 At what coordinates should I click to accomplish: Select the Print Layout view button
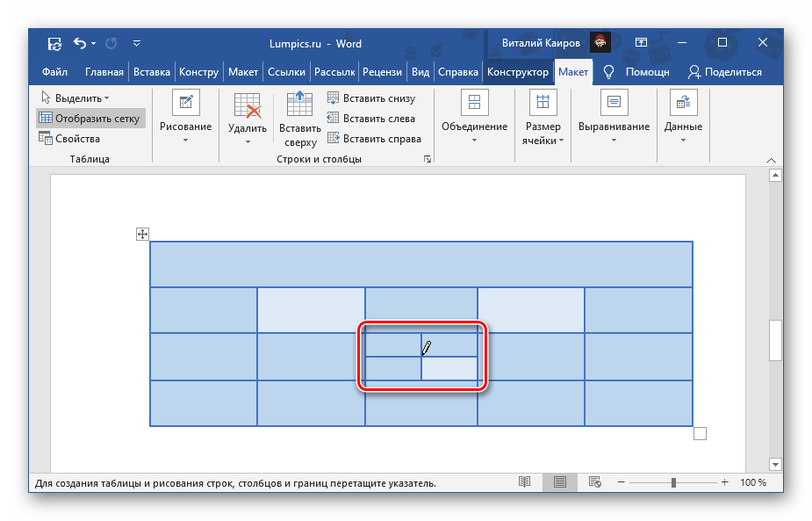(559, 482)
